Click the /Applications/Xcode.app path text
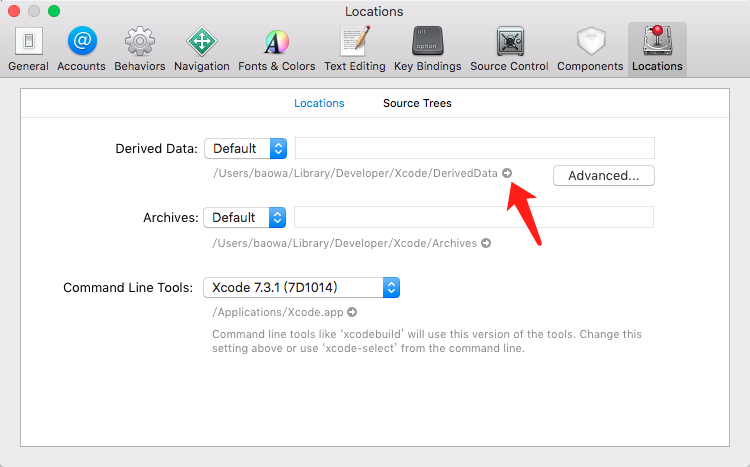Viewport: 750px width, 467px height. point(278,312)
